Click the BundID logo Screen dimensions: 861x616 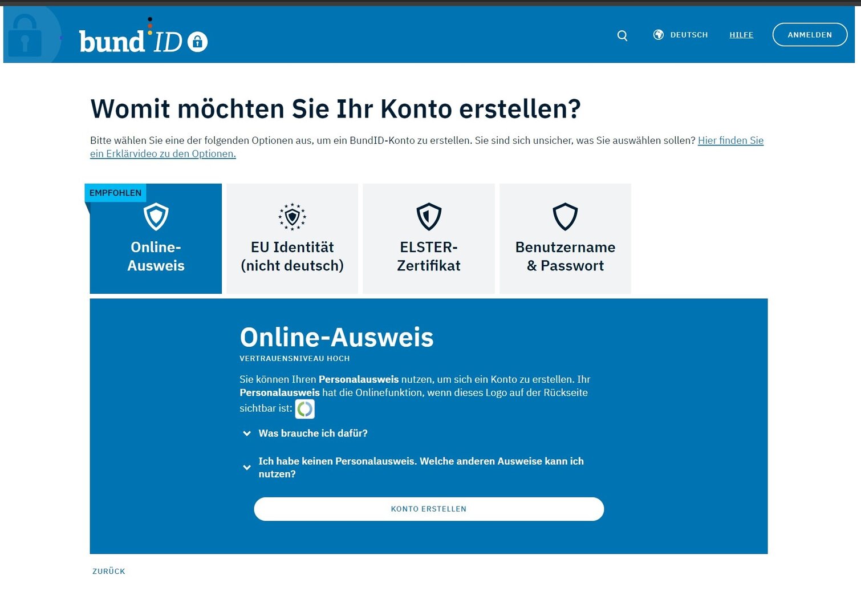tap(131, 41)
